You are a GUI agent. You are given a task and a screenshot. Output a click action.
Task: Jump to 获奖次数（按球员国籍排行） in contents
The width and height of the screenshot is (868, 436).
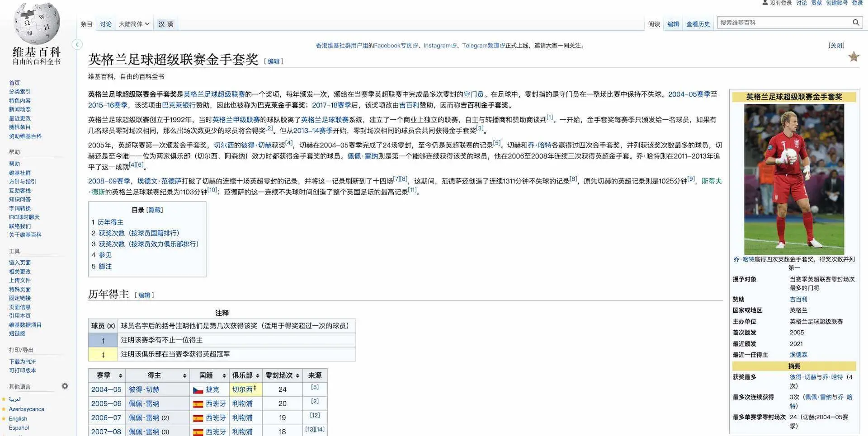139,233
